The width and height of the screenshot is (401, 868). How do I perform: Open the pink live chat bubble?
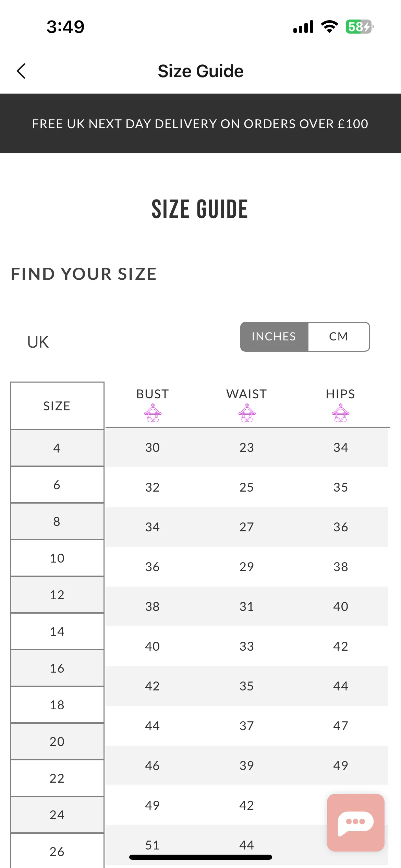pyautogui.click(x=355, y=822)
